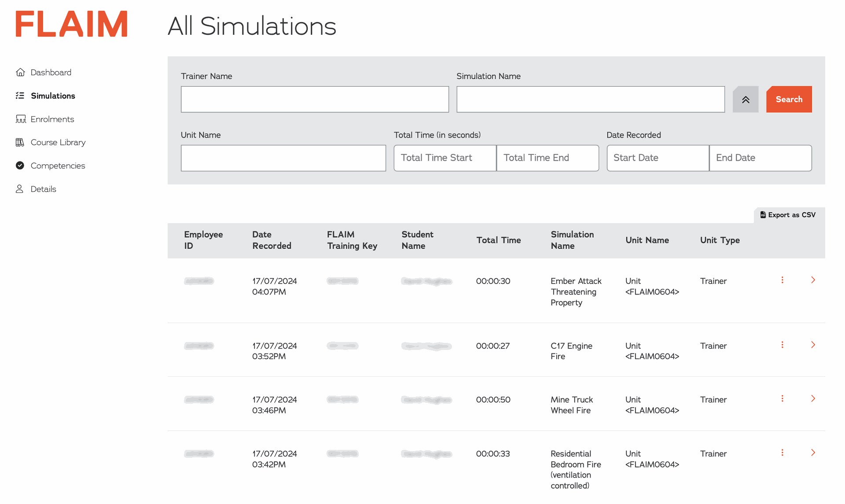The width and height of the screenshot is (845, 504).
Task: Click the Dashboard house icon
Action: [x=20, y=72]
